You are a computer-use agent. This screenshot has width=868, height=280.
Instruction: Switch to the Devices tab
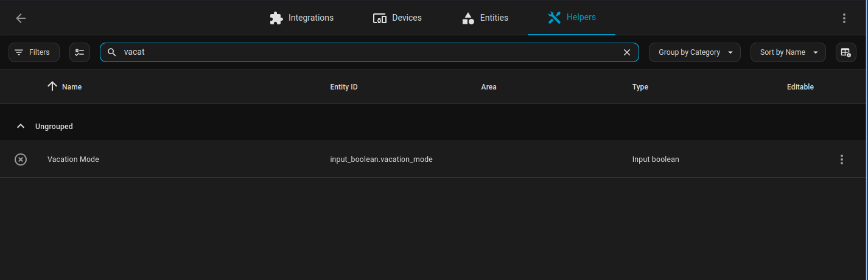click(x=397, y=18)
